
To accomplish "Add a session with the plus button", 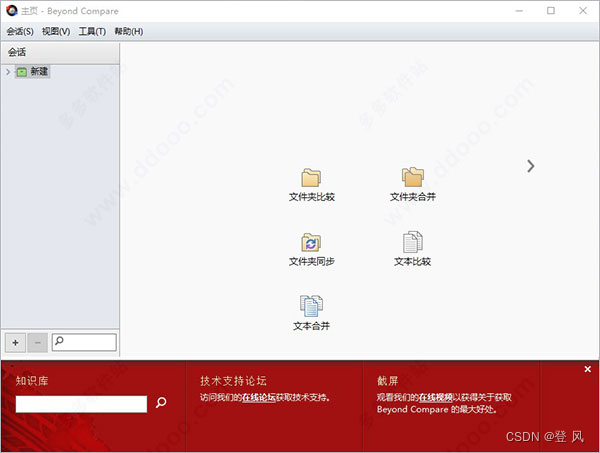I will pos(15,342).
